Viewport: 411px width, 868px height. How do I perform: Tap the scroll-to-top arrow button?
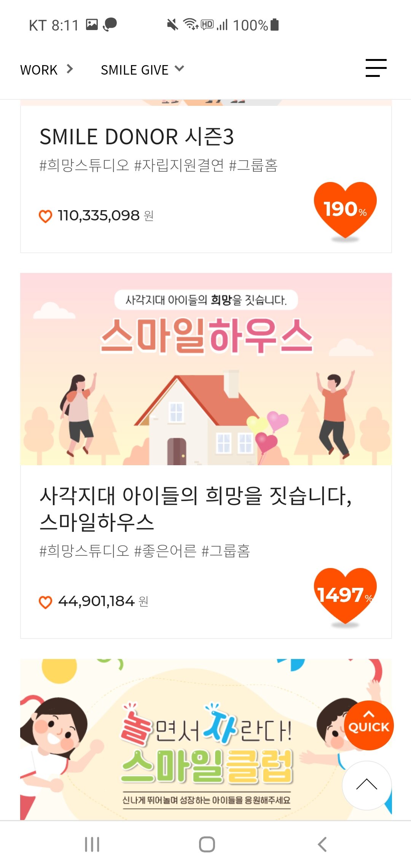pos(367,785)
